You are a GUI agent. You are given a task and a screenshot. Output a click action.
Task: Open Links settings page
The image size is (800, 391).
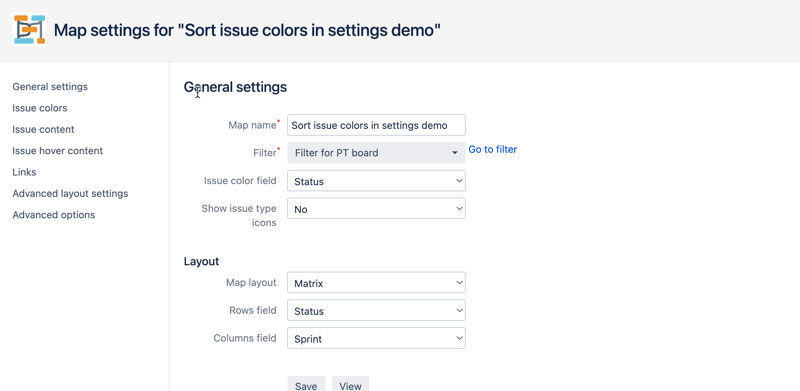24,173
